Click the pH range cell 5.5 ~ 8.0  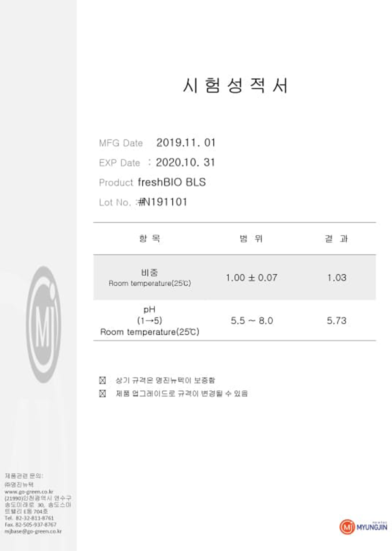tap(252, 320)
